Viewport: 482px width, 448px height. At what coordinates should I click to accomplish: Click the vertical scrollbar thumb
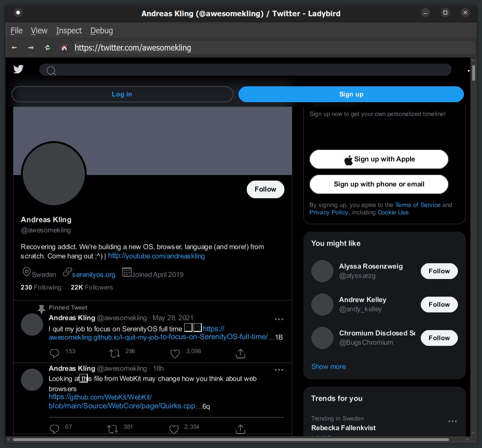(474, 73)
